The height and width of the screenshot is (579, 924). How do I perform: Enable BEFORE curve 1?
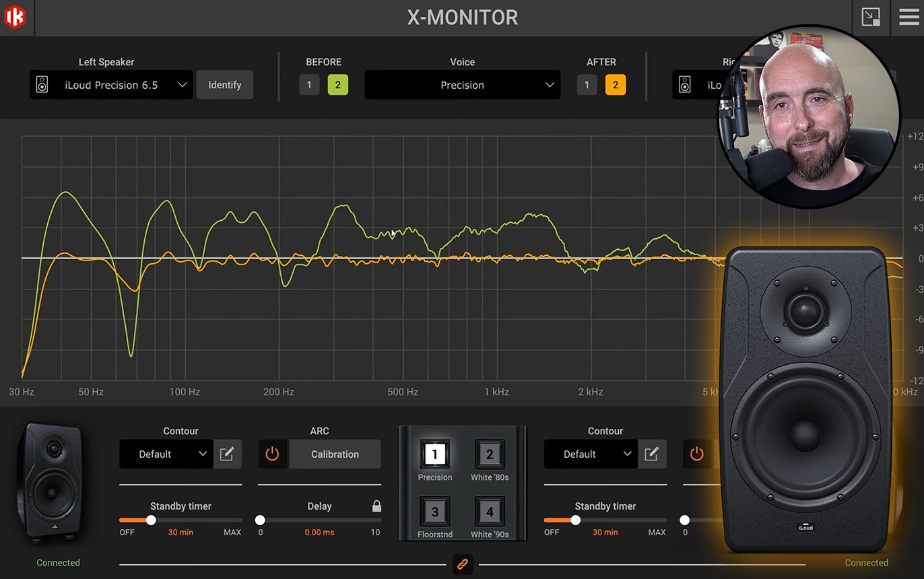[309, 85]
